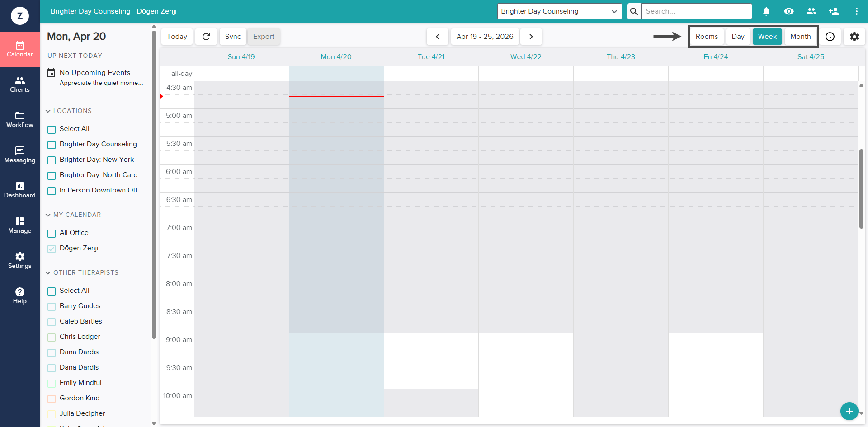Viewport: 868px width, 427px height.
Task: Check the Barry Guides therapist box
Action: [x=52, y=306]
